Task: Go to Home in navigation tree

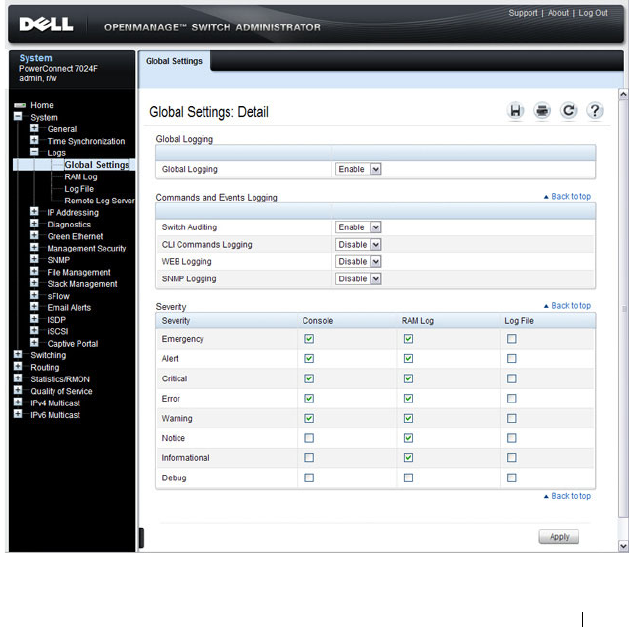Action: coord(42,105)
